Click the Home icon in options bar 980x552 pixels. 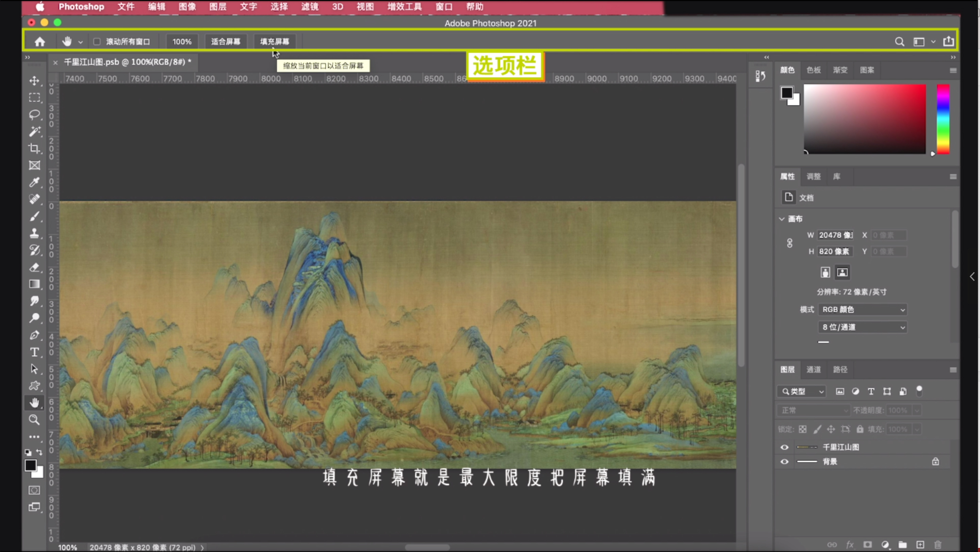click(40, 42)
